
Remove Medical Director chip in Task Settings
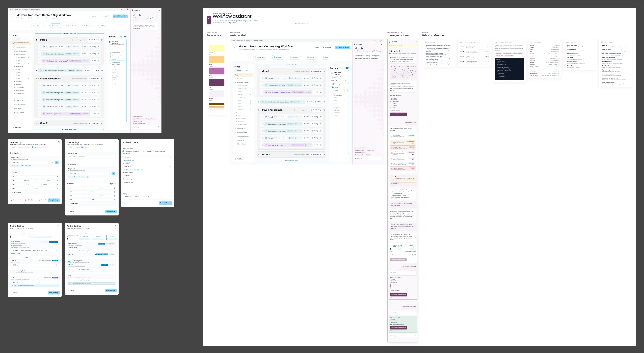point(87,177)
